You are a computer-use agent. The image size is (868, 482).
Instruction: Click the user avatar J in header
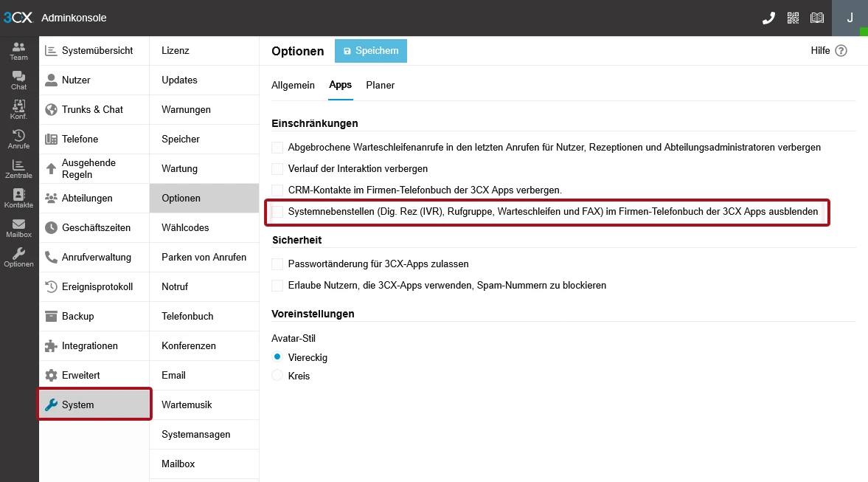coord(850,18)
